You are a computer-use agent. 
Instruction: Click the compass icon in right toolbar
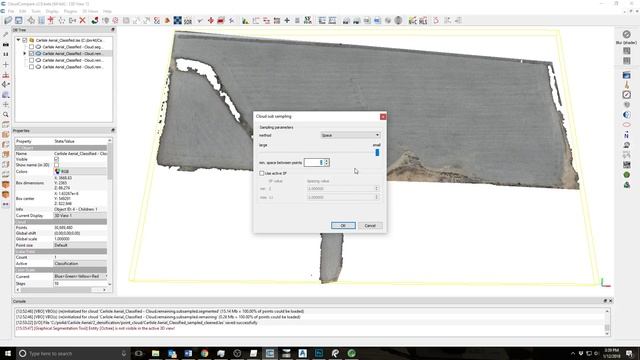pos(627,95)
